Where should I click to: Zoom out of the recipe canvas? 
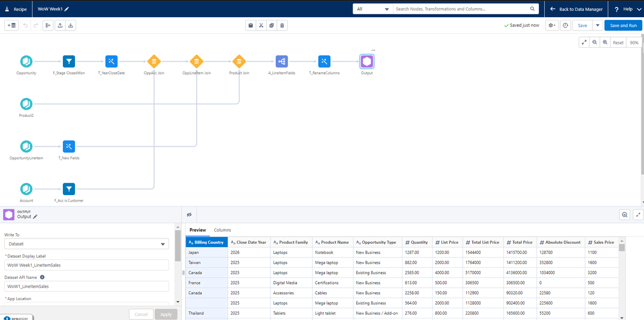click(595, 42)
